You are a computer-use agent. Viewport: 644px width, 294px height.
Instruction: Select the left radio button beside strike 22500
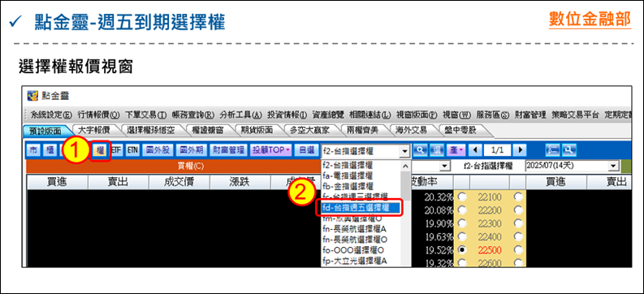(463, 249)
